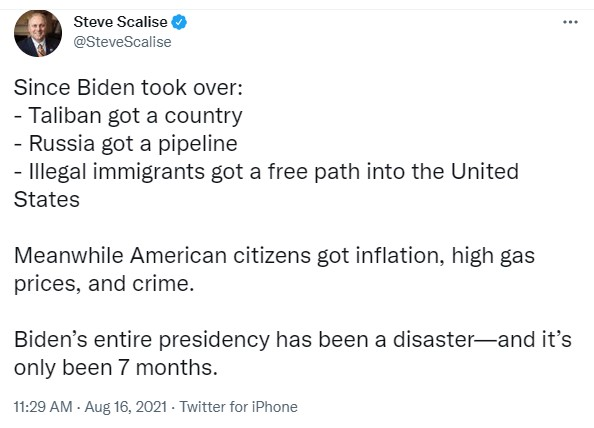Click the 'only been 7 months.' text
This screenshot has height=428, width=594.
pos(116,367)
